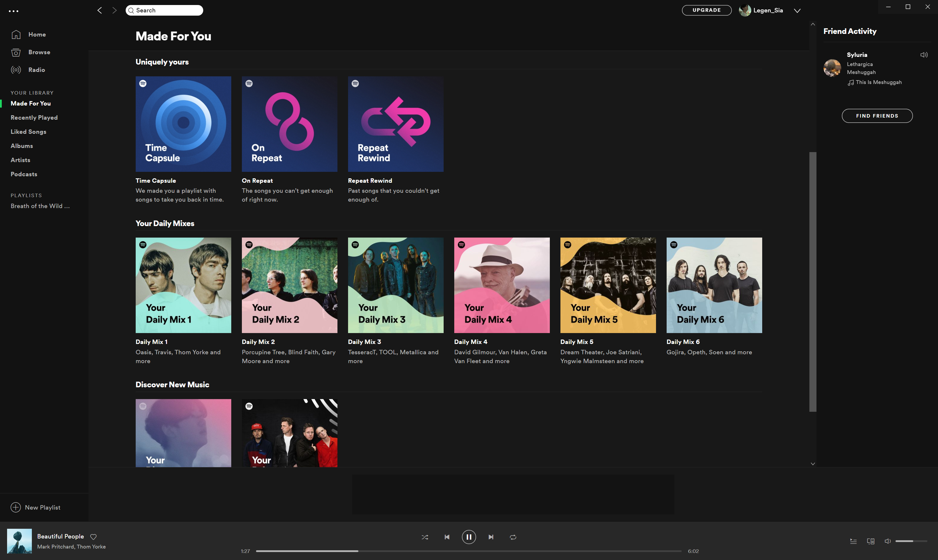
Task: Toggle repeat mode
Action: click(x=513, y=537)
